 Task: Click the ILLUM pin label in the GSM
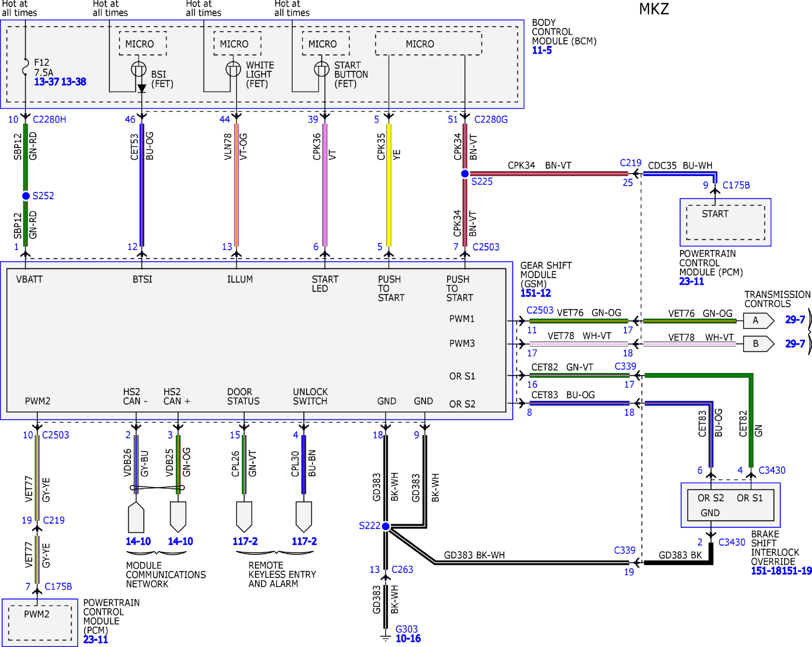[240, 279]
